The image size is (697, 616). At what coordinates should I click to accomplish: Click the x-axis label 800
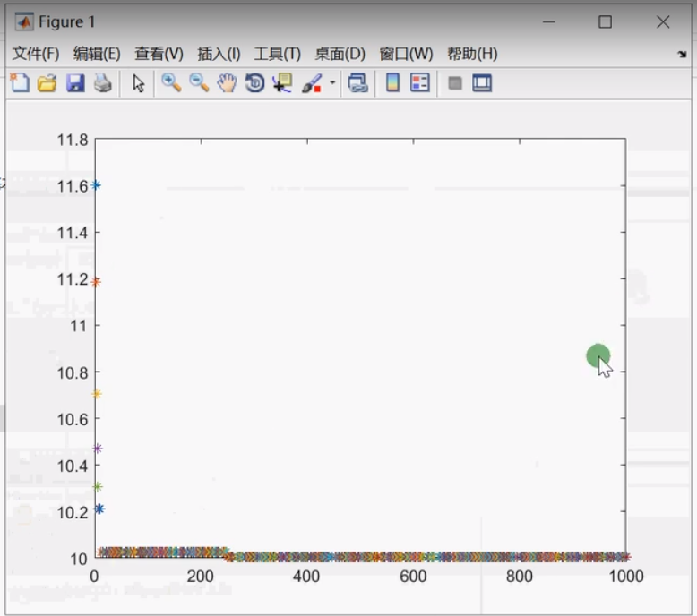pos(520,577)
